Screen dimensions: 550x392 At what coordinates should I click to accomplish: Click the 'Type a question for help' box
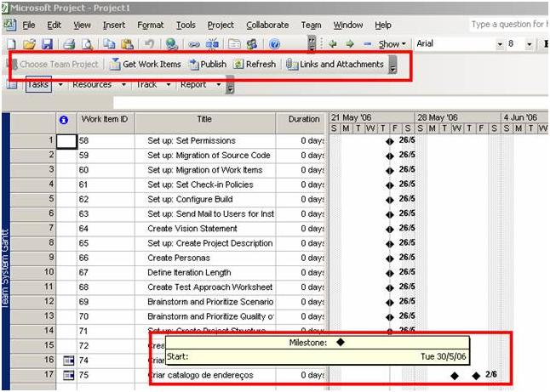[508, 26]
